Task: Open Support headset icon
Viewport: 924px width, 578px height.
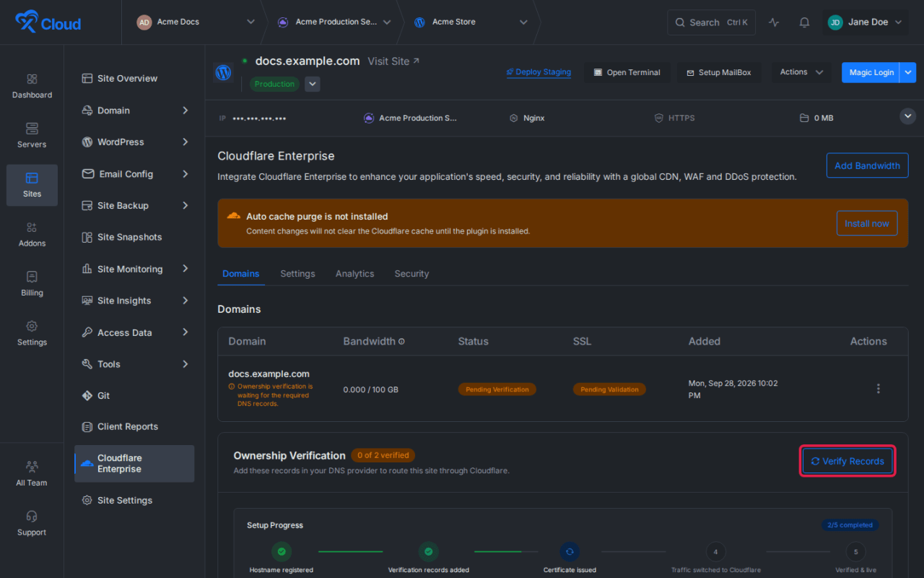Action: (32, 517)
